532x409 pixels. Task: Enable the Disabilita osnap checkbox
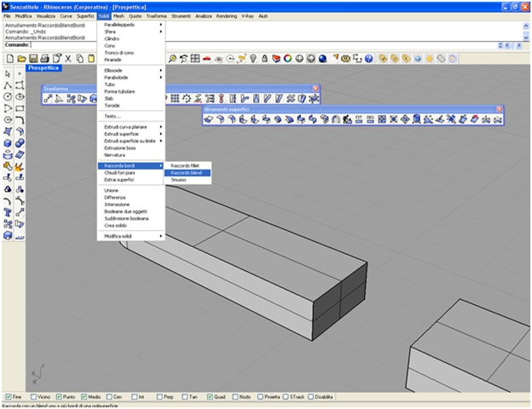310,397
